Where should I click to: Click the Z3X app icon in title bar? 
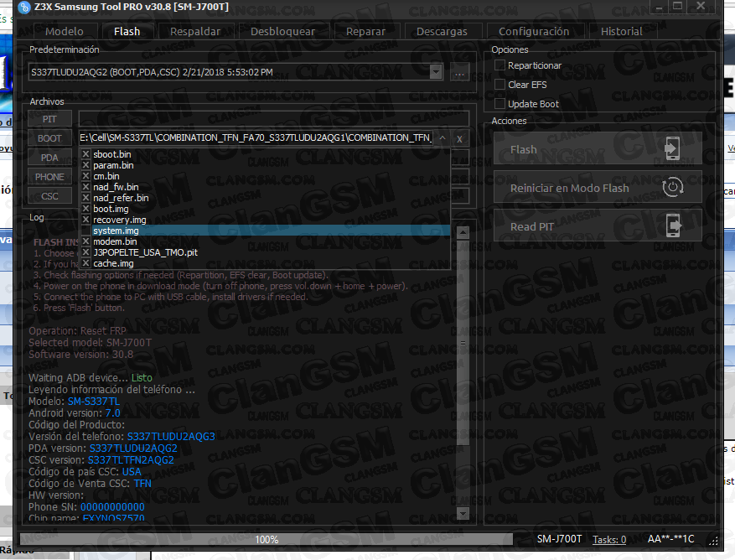[x=24, y=7]
